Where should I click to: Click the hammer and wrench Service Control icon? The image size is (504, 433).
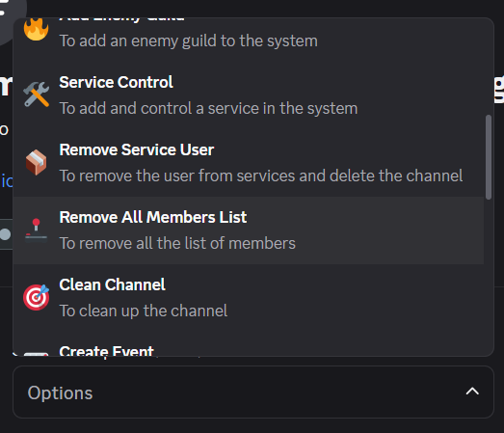pos(36,95)
